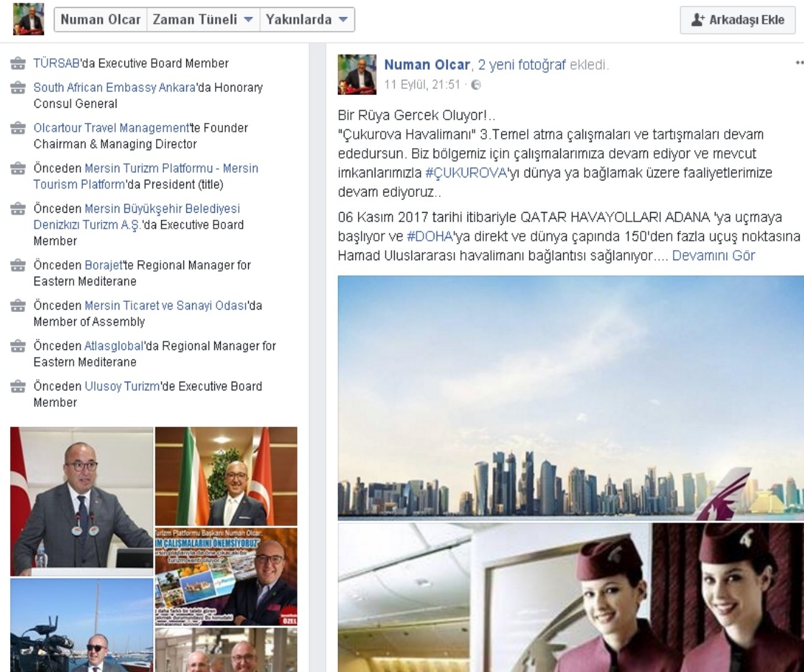804x672 pixels.
Task: Click briefcase icon beside Mersin Ticaret entry
Action: (x=18, y=305)
